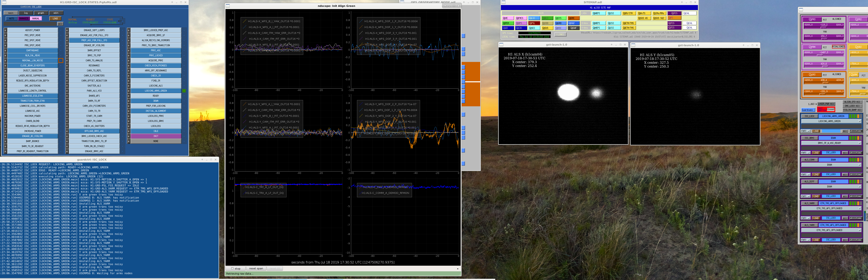Open the PI screen in SITEMAP
Screen dimensions: 868x280
pyautogui.click(x=674, y=18)
